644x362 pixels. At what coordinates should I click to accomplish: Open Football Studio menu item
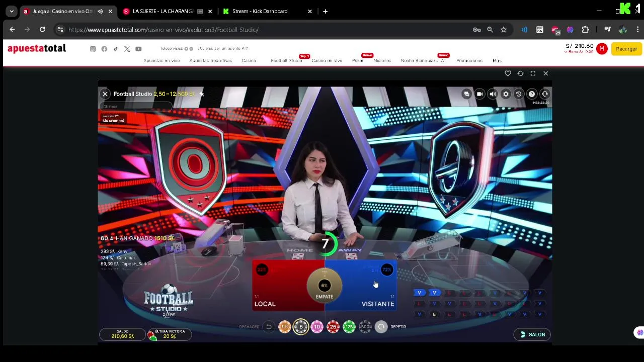[x=286, y=60]
